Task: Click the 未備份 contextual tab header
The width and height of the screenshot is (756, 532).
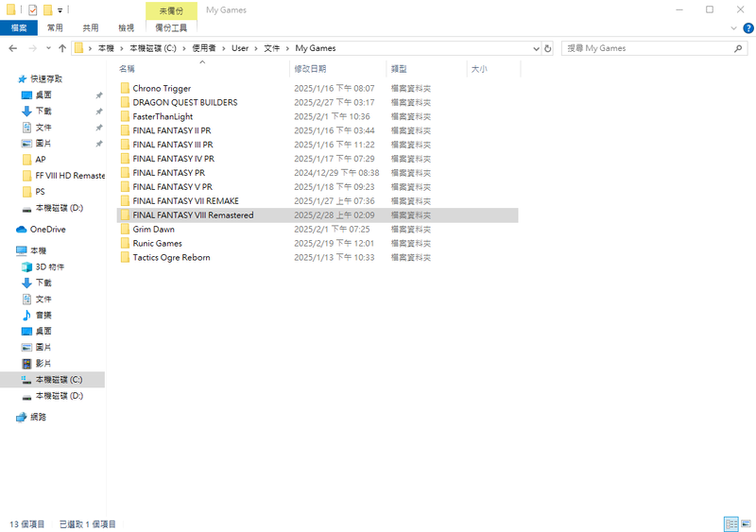Action: [x=171, y=10]
